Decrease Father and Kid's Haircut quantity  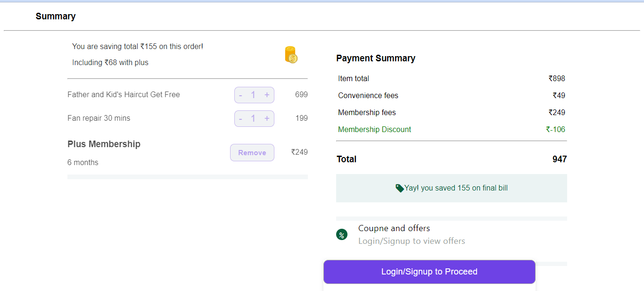tap(240, 95)
